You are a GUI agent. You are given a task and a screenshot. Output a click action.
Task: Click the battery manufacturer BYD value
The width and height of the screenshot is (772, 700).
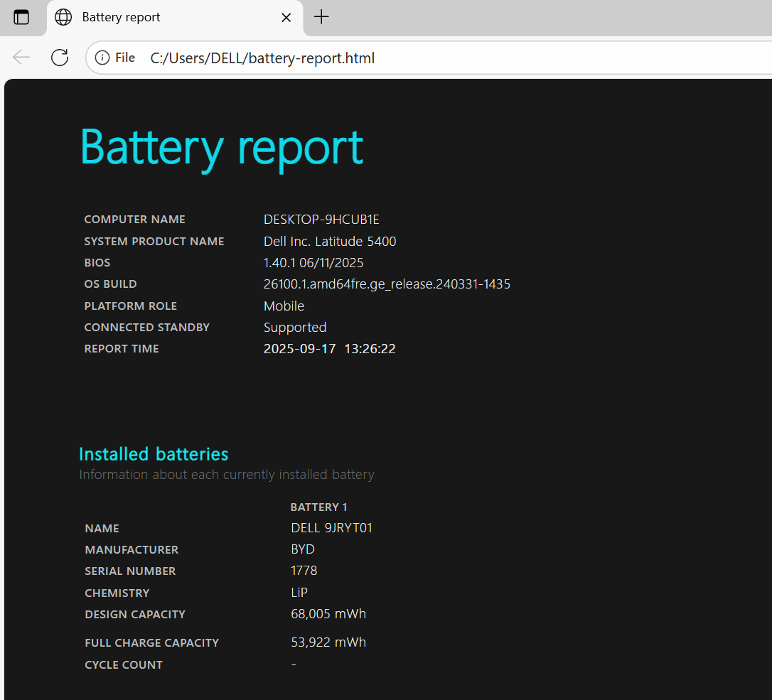point(303,549)
